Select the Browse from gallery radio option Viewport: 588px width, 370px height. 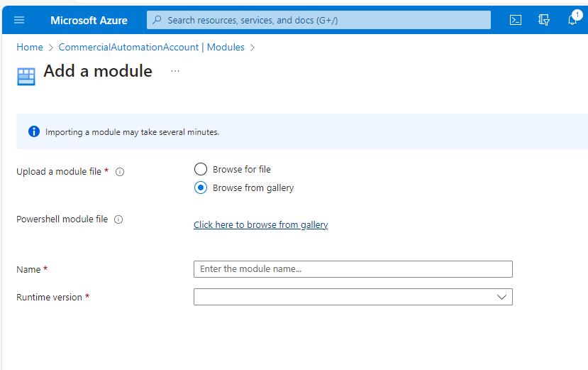tap(201, 187)
